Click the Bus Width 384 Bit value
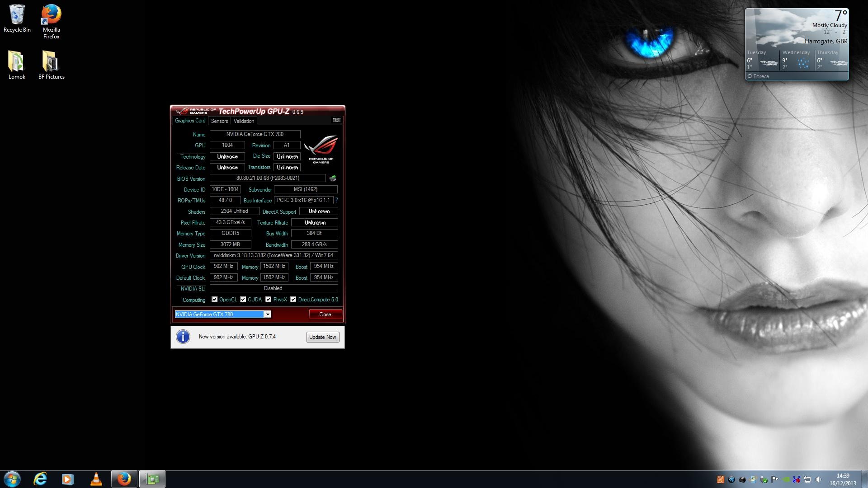 pyautogui.click(x=314, y=233)
